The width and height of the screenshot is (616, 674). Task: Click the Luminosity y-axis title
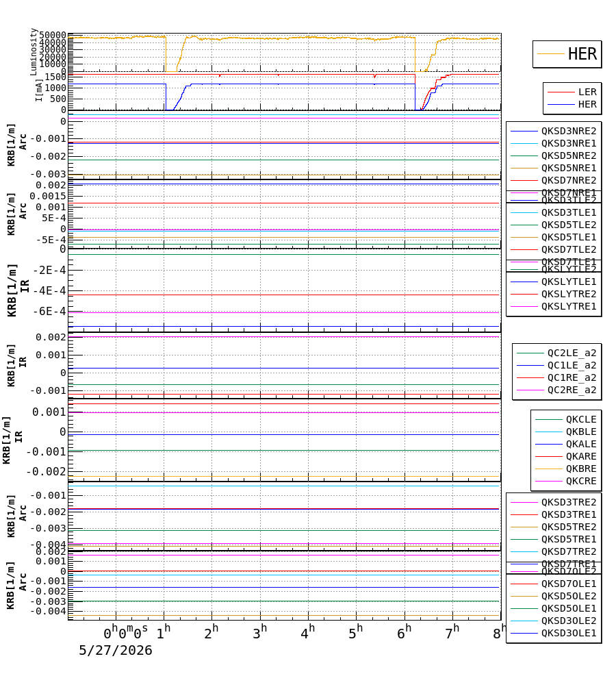point(34,52)
